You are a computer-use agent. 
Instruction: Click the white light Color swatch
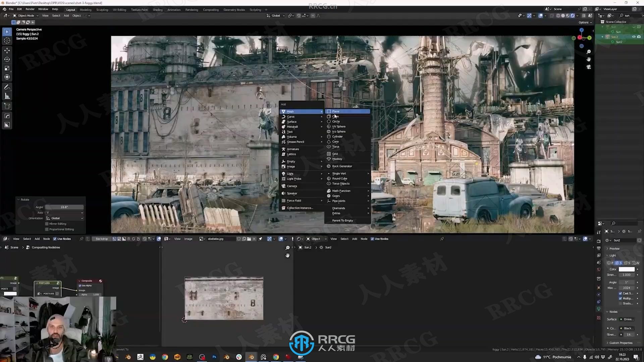point(627,269)
